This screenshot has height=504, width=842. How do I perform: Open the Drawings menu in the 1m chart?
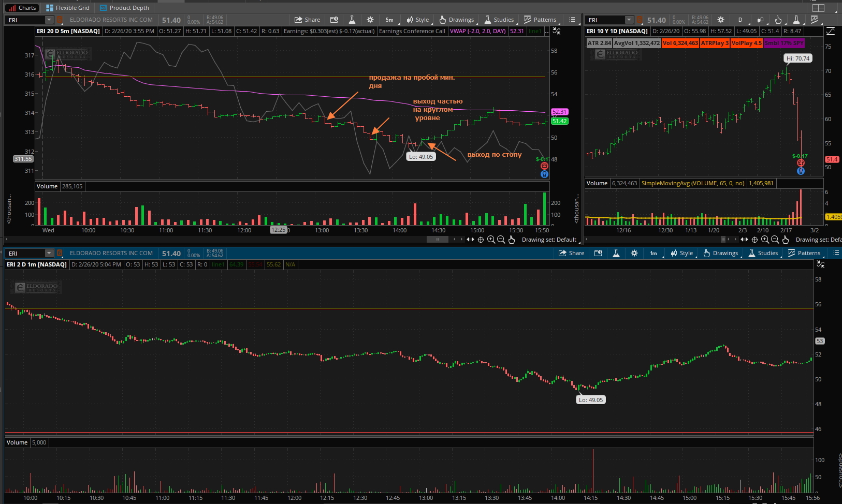721,253
